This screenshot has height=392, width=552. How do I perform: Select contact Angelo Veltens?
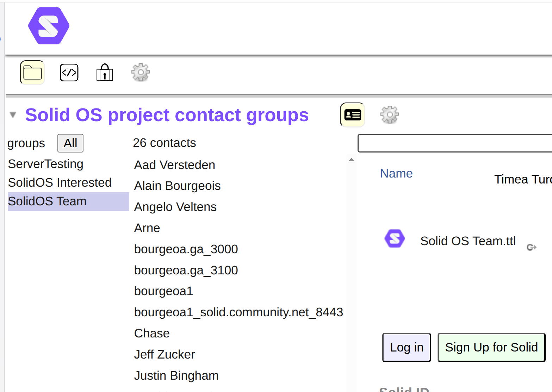(175, 207)
